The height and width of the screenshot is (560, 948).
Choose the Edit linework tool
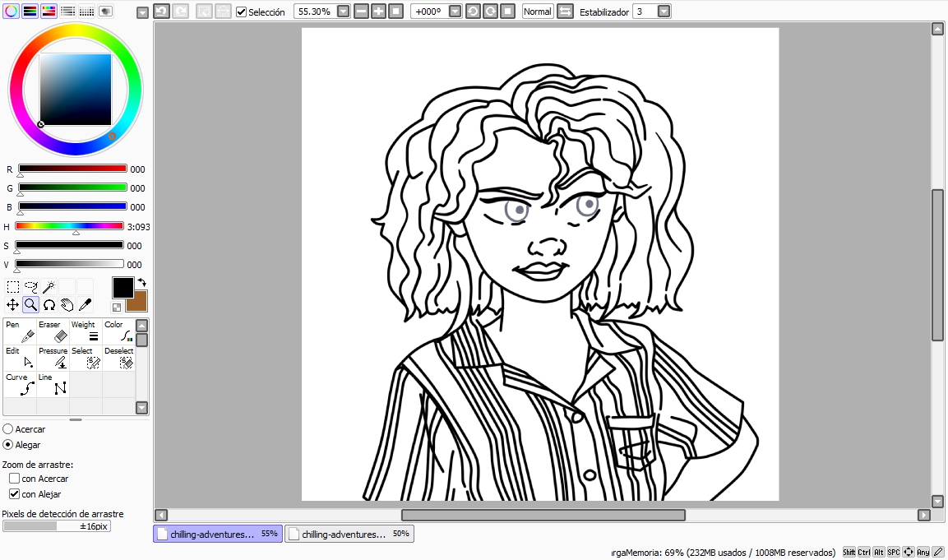tap(20, 358)
